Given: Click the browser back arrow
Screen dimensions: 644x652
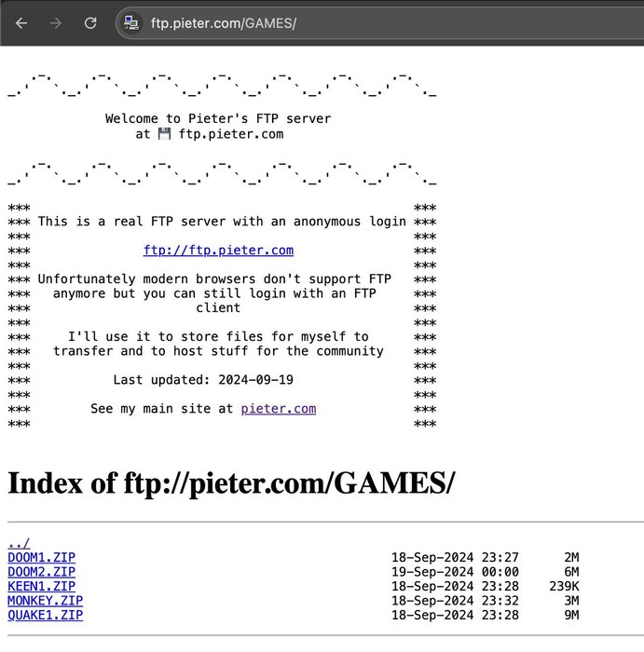Looking at the screenshot, I should click(21, 23).
